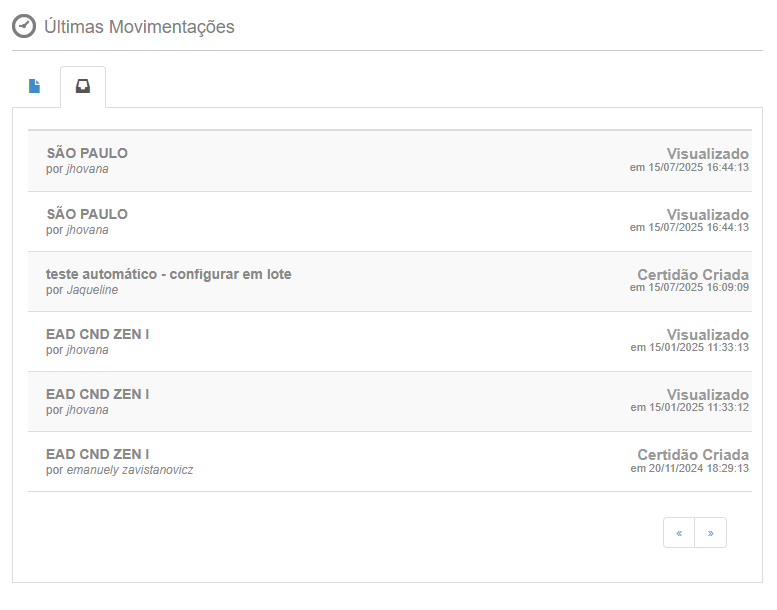
Task: Go to previous page with « button
Action: coord(679,533)
